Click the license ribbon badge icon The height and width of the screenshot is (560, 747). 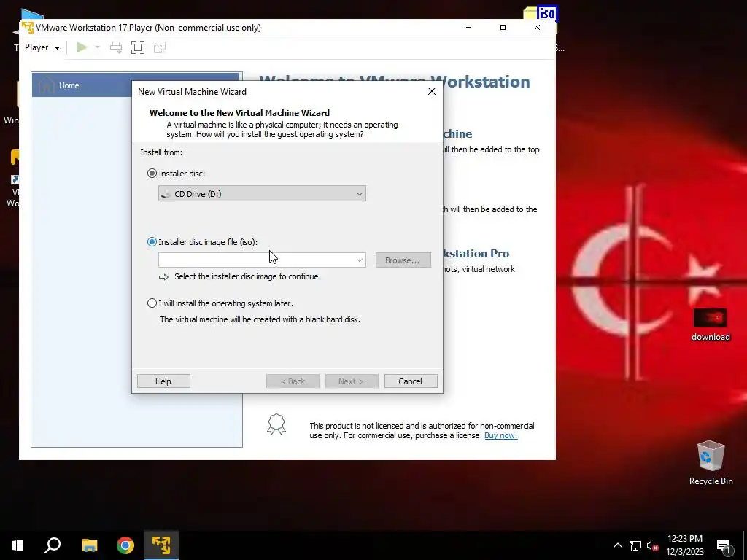click(x=276, y=424)
